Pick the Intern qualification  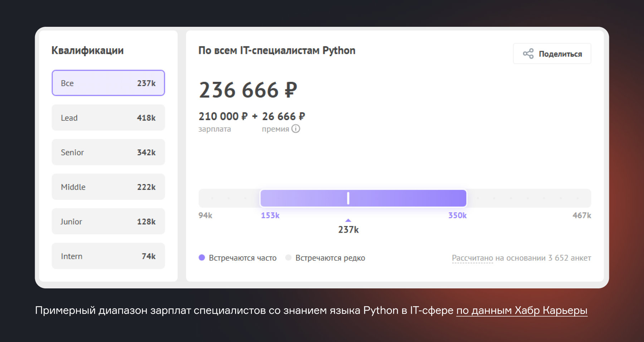click(108, 256)
